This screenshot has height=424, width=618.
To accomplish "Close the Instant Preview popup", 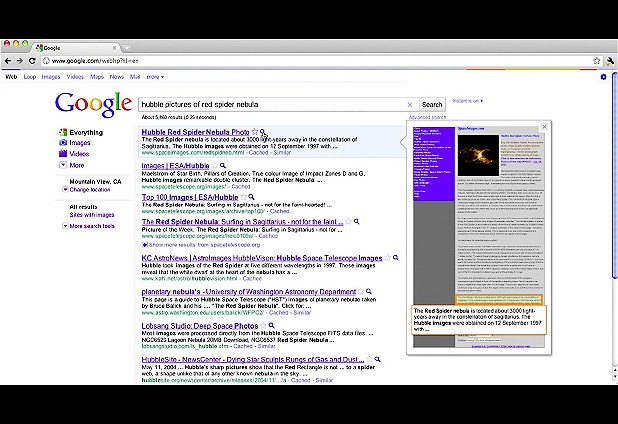I will [544, 127].
